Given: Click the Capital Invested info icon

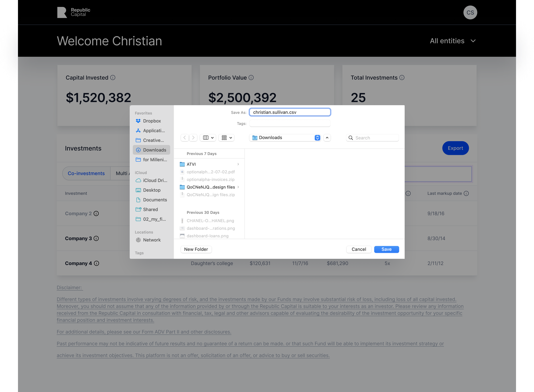Looking at the screenshot, I should (113, 78).
